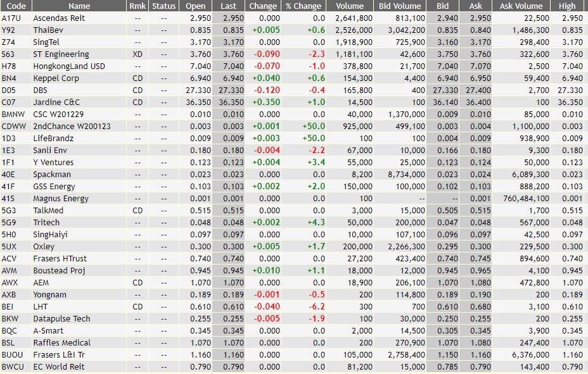The width and height of the screenshot is (588, 374).
Task: Sort table by the Code column header
Action: 16,6
